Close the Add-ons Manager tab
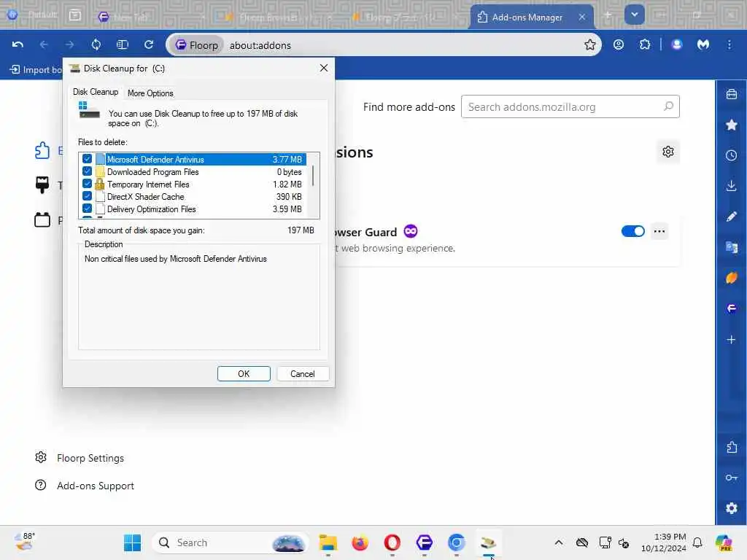 (x=581, y=17)
